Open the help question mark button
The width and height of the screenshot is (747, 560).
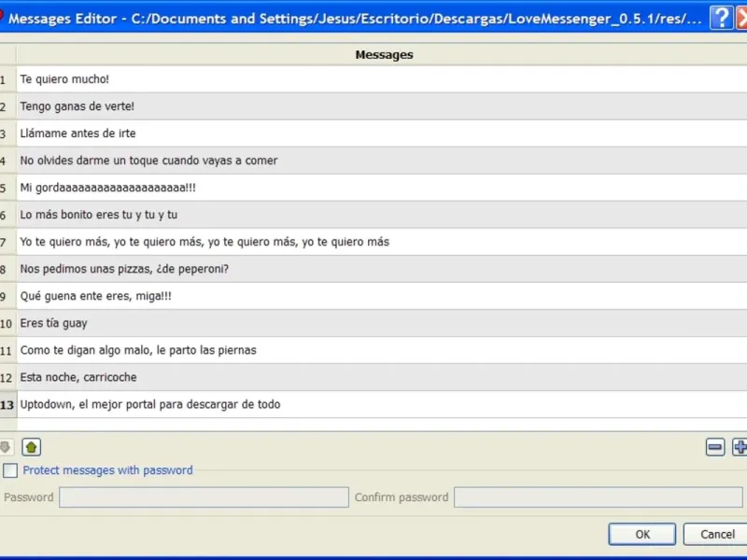(721, 18)
